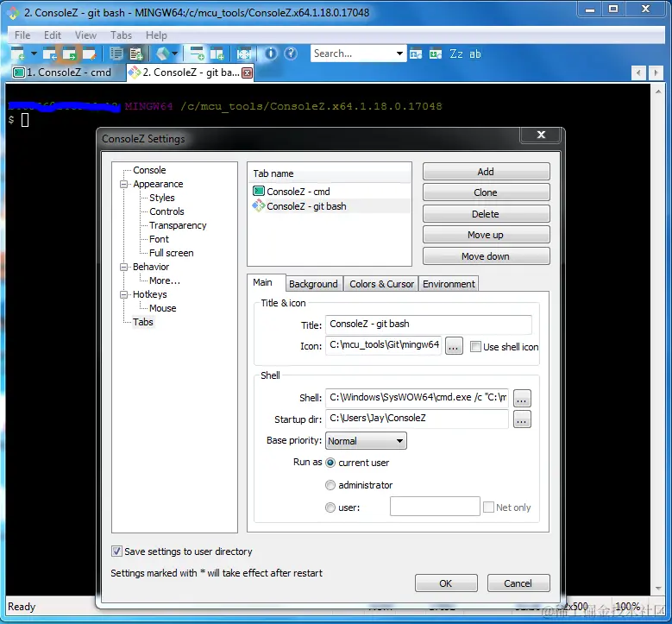Select Font in the settings tree

click(159, 239)
